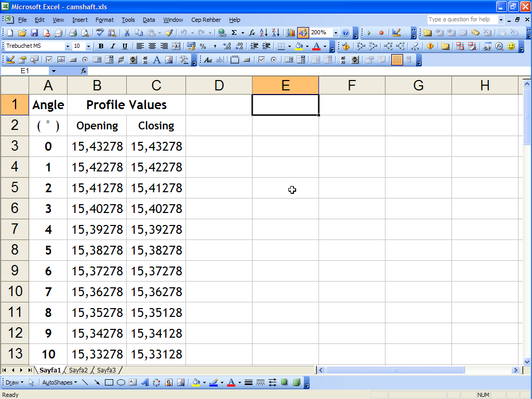Toggle Underline formatting
Screen dimensions: 532x399
[x=125, y=46]
